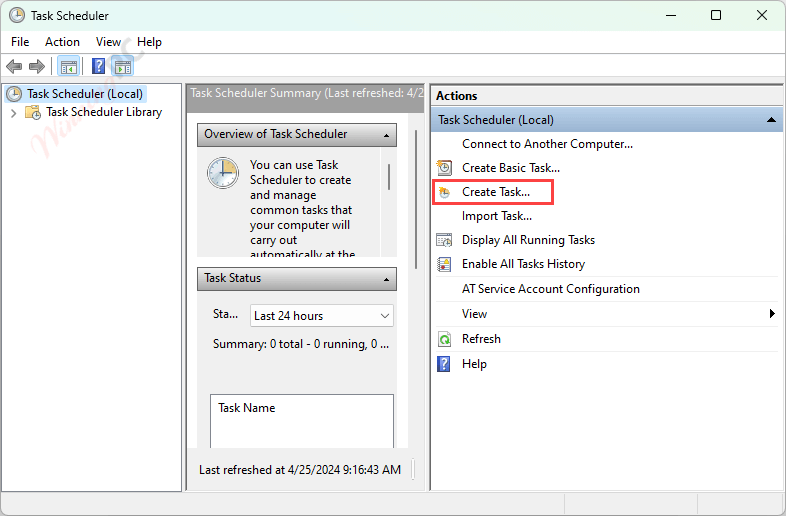Click Help text in the Actions pane
The height and width of the screenshot is (516, 786).
click(474, 364)
